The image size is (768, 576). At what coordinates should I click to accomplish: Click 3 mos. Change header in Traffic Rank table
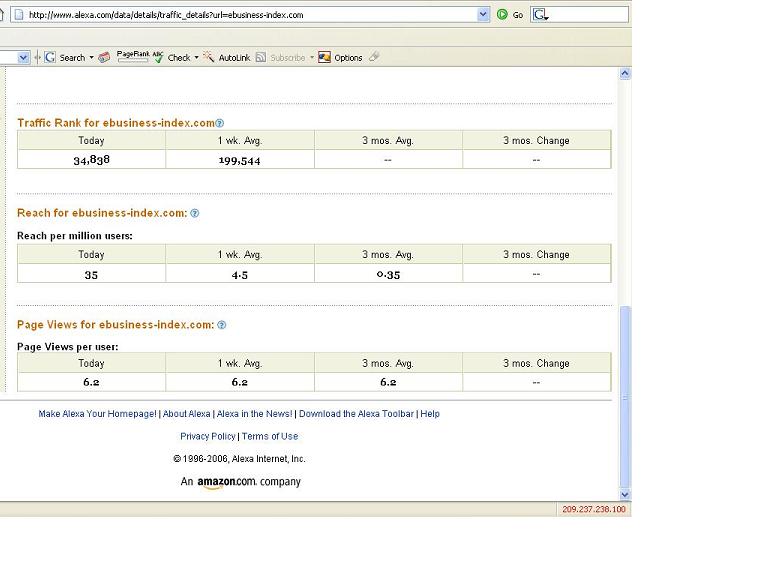[536, 141]
